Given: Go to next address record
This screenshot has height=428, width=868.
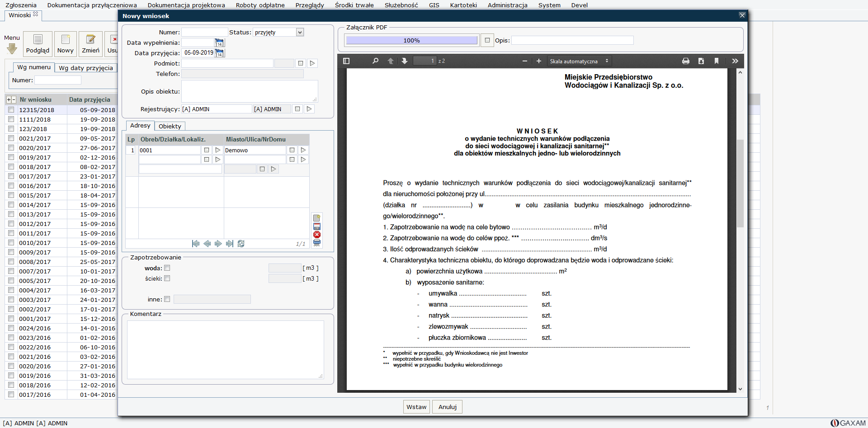Looking at the screenshot, I should click(218, 244).
